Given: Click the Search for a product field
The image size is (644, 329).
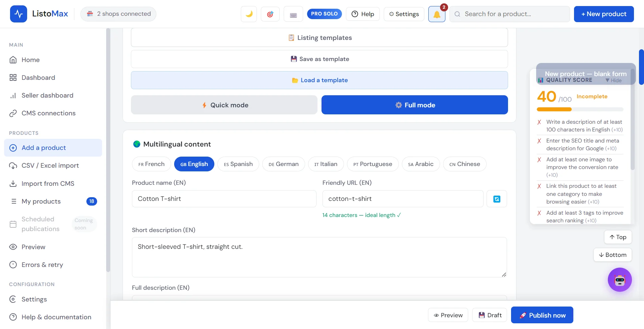Looking at the screenshot, I should click(x=509, y=14).
